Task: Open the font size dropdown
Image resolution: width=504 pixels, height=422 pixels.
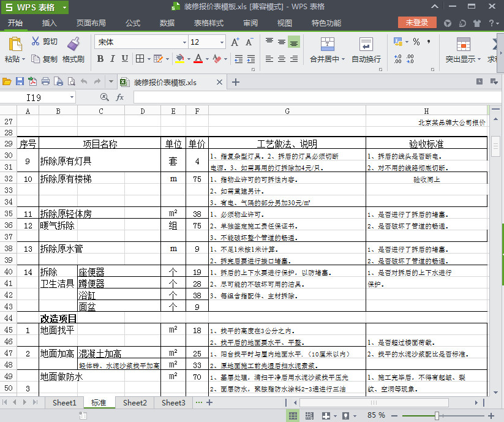Action: (x=222, y=42)
